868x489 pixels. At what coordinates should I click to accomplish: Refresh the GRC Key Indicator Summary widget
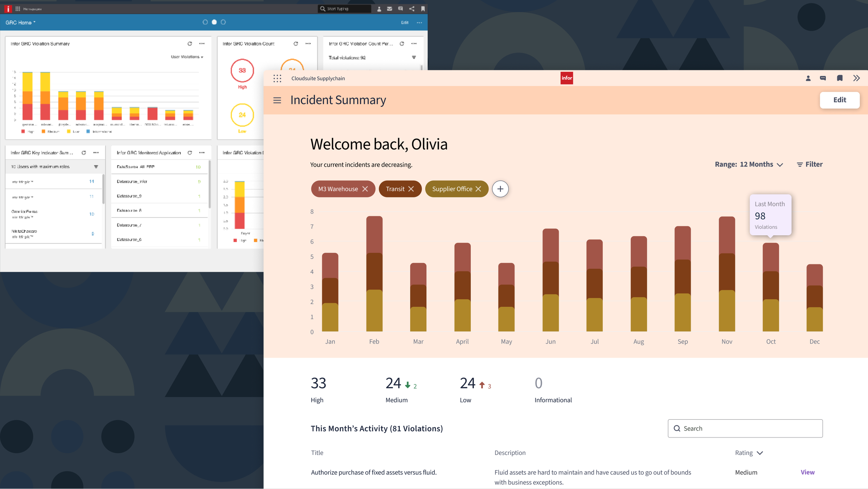tap(84, 153)
